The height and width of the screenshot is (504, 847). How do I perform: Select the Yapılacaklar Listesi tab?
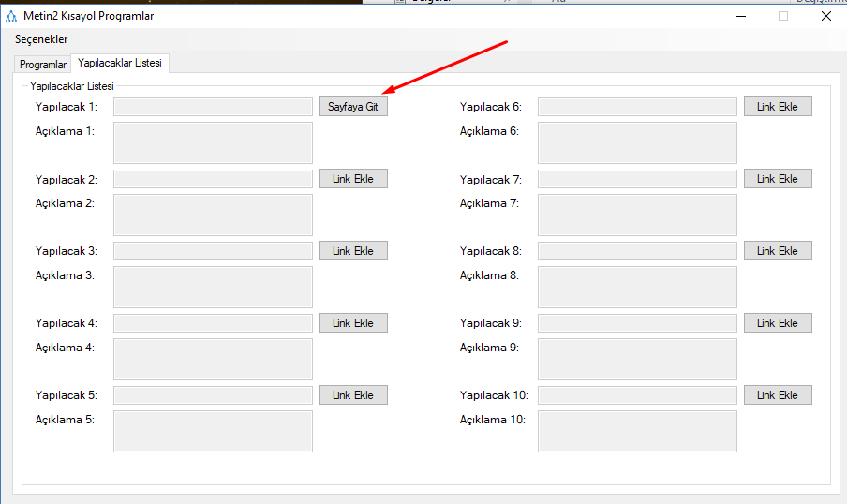[120, 63]
